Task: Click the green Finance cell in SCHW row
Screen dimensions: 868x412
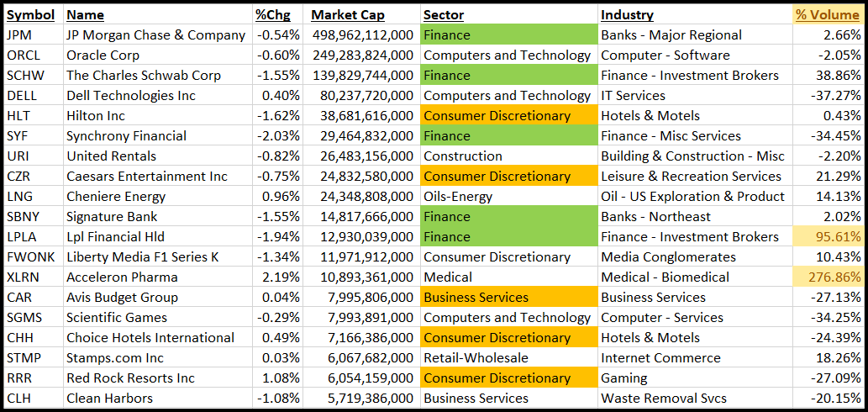Action: tap(508, 76)
